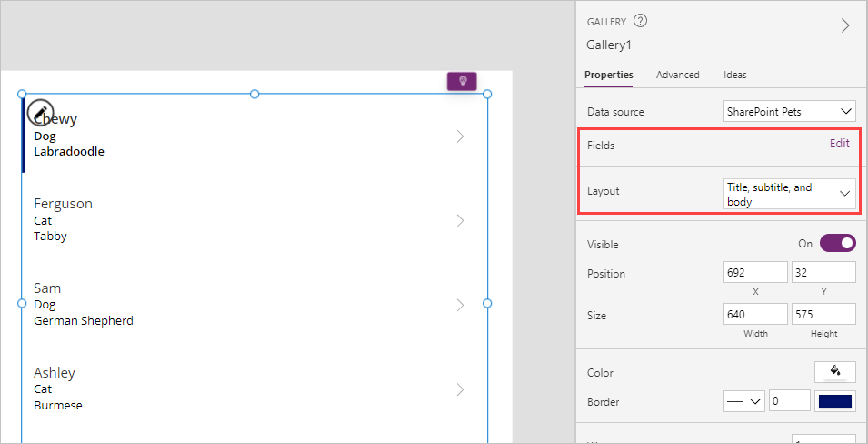The width and height of the screenshot is (868, 444).
Task: Switch to the Advanced tab
Action: tap(677, 75)
